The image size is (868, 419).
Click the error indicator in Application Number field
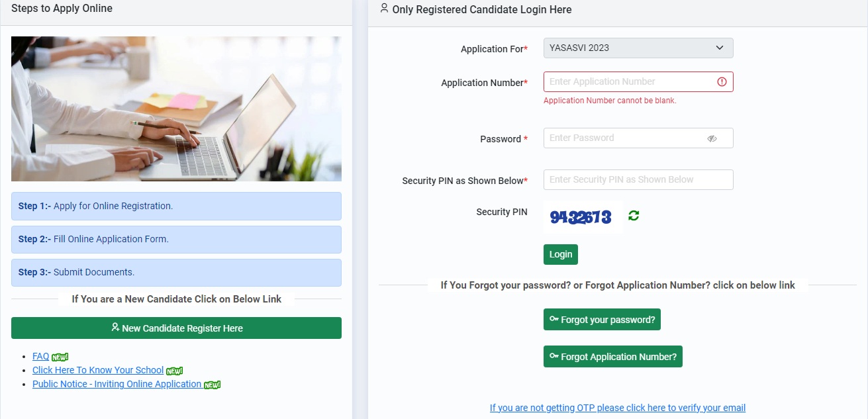(x=722, y=81)
